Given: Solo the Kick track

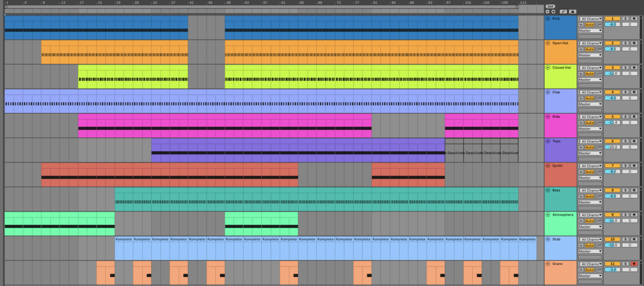Looking at the screenshot, I should pyautogui.click(x=625, y=18).
